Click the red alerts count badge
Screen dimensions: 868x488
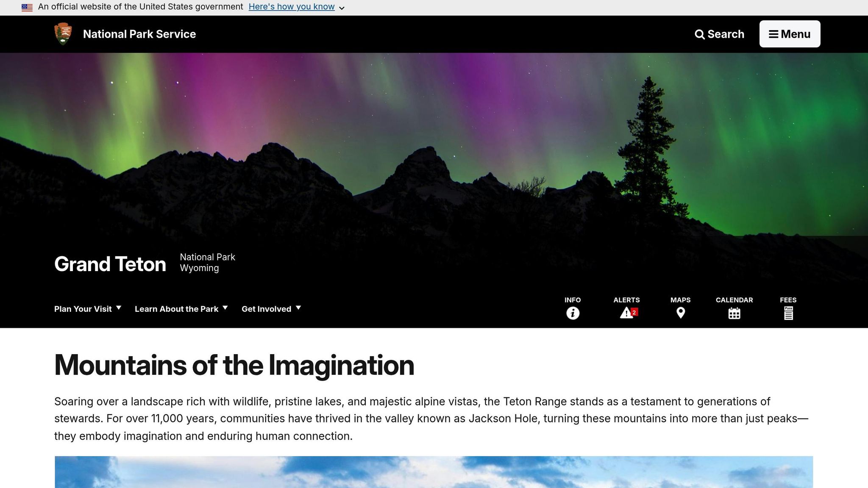coord(634,312)
